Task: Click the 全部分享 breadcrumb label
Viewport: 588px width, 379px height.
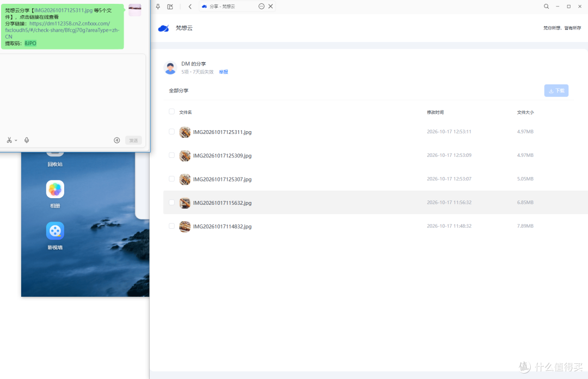Action: click(x=179, y=91)
